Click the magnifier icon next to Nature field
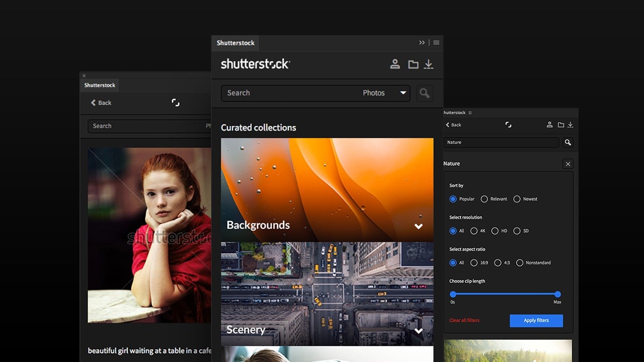Viewport: 644px width, 362px height. 568,142
